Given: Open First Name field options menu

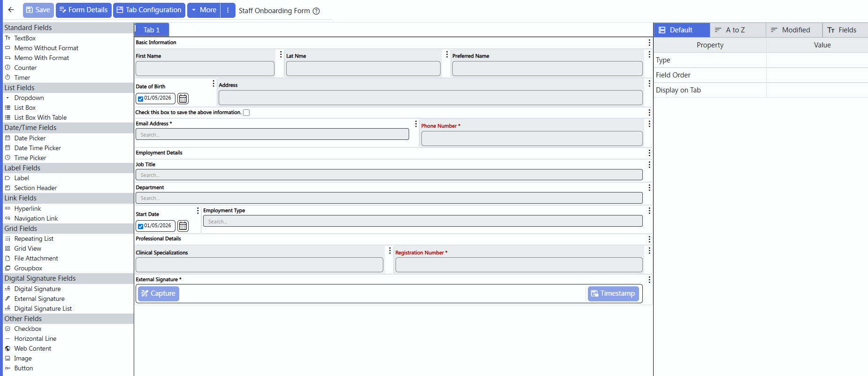Looking at the screenshot, I should click(281, 54).
